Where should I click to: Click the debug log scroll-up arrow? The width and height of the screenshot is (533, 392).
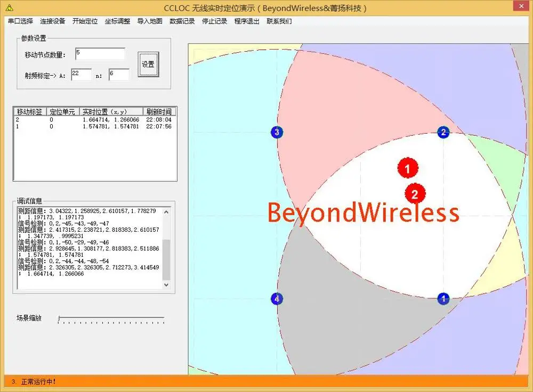click(x=166, y=212)
